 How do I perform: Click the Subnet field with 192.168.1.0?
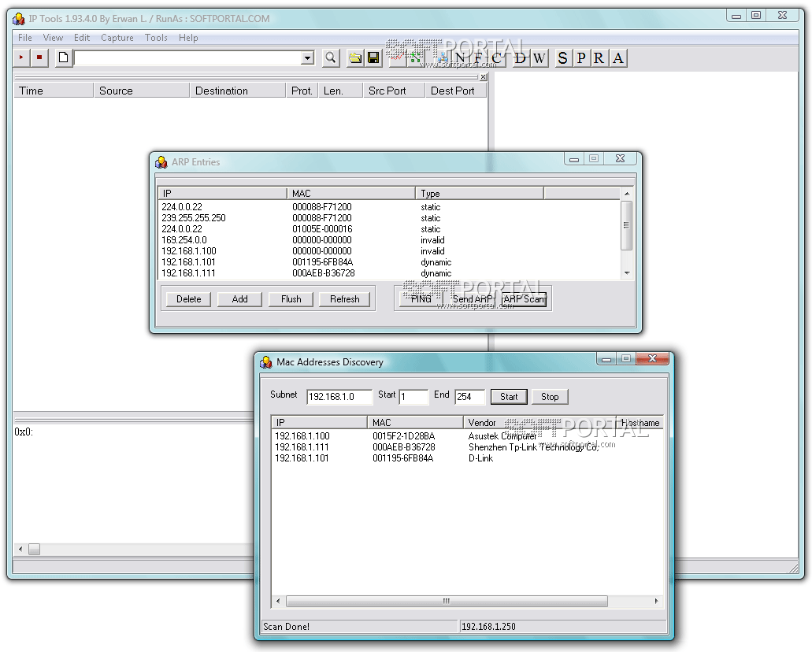[339, 397]
